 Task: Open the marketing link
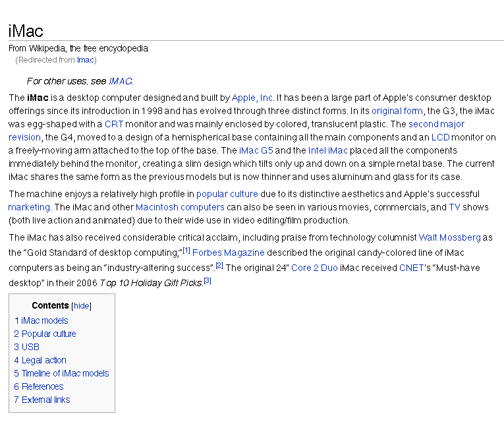(x=29, y=207)
